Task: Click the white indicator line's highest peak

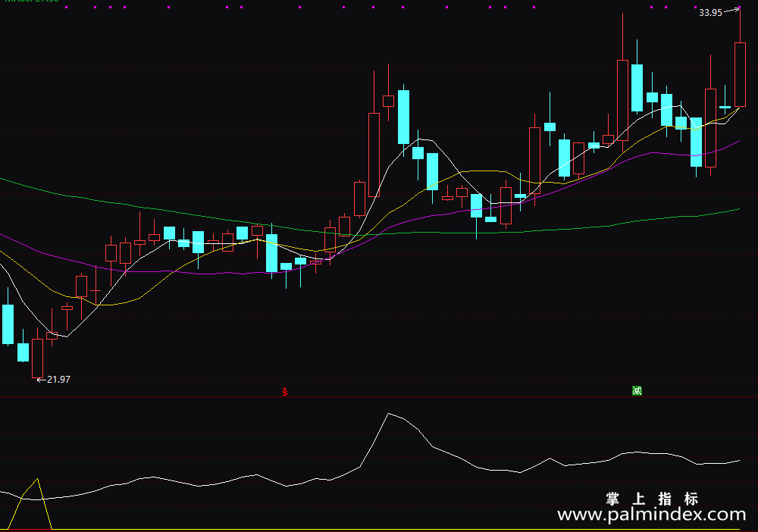Action: [389, 414]
